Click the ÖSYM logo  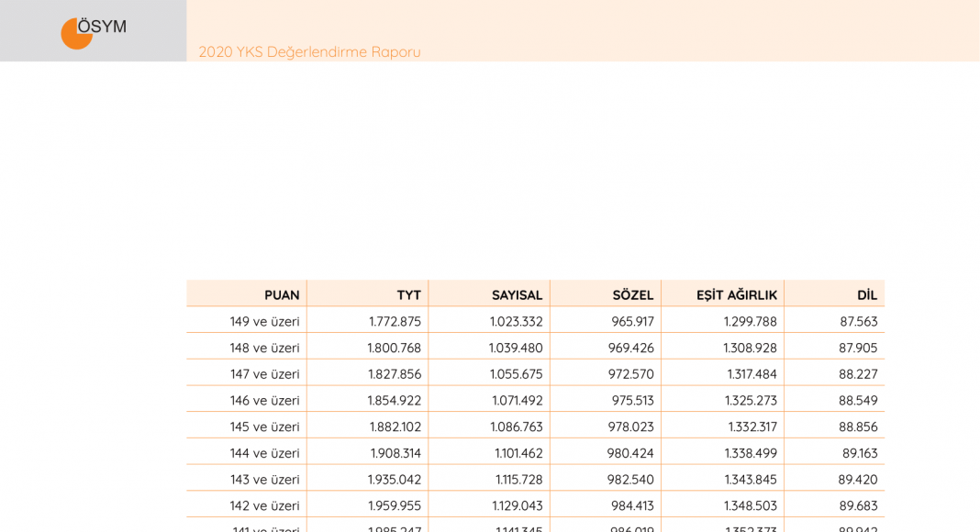(x=94, y=32)
